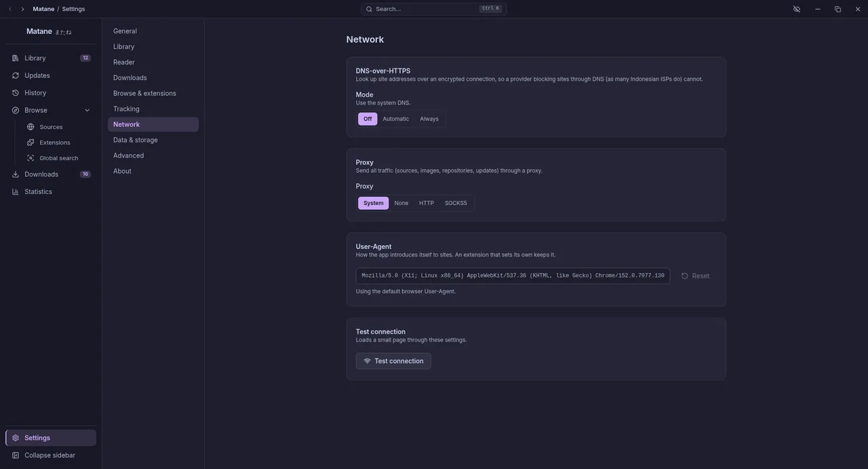Click Matane in the breadcrumb
This screenshot has height=469, width=868.
pyautogui.click(x=43, y=9)
